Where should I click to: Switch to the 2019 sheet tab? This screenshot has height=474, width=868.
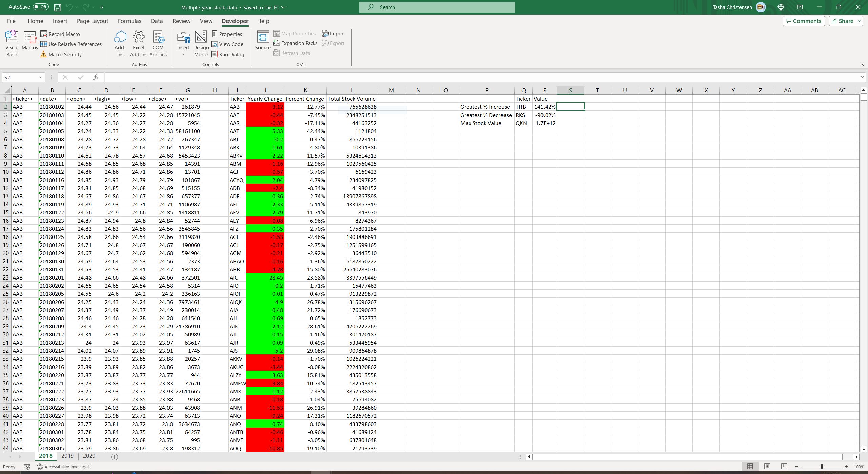(x=67, y=456)
